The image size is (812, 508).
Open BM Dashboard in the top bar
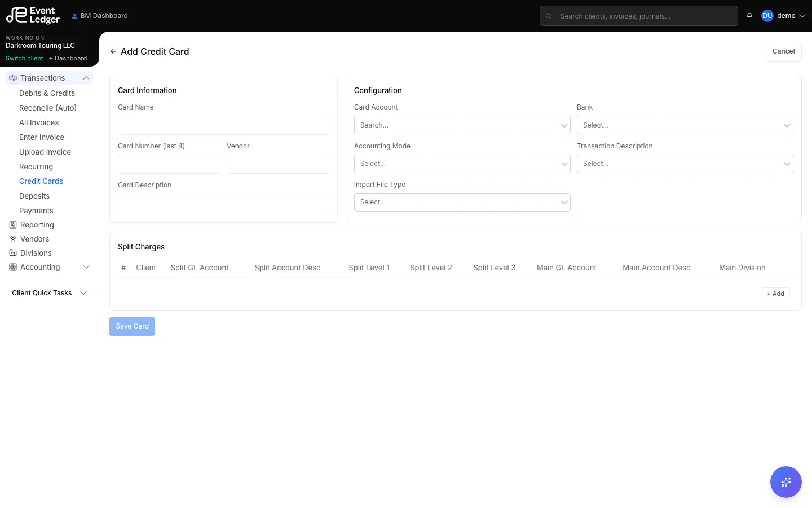100,16
